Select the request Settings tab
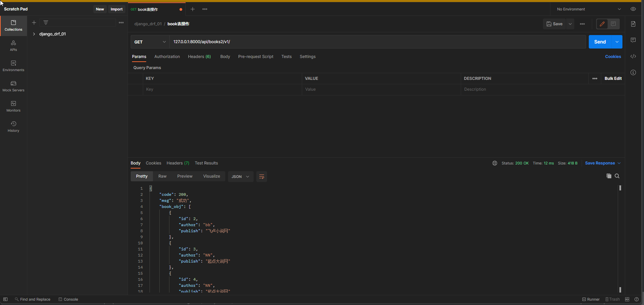 tap(308, 57)
